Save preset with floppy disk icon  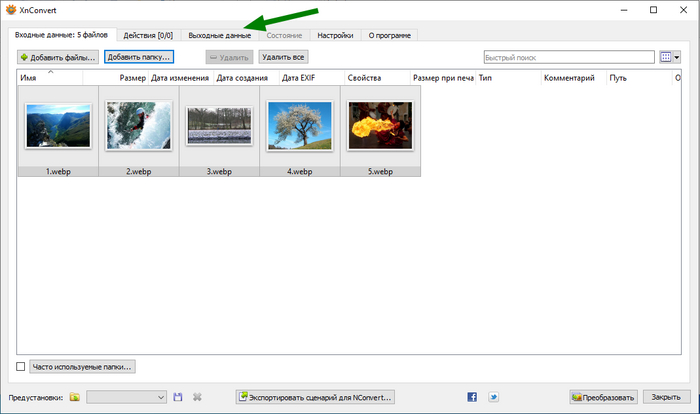click(178, 397)
